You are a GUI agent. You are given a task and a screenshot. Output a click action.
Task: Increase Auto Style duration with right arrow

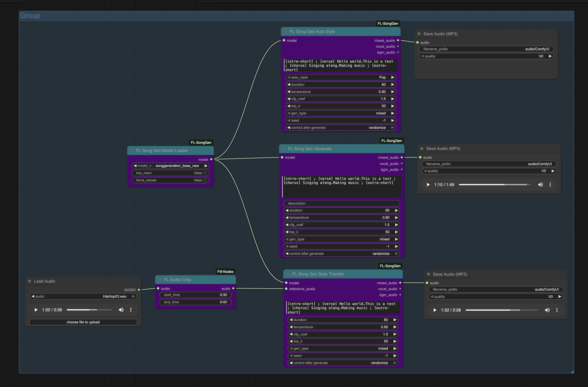(x=393, y=85)
